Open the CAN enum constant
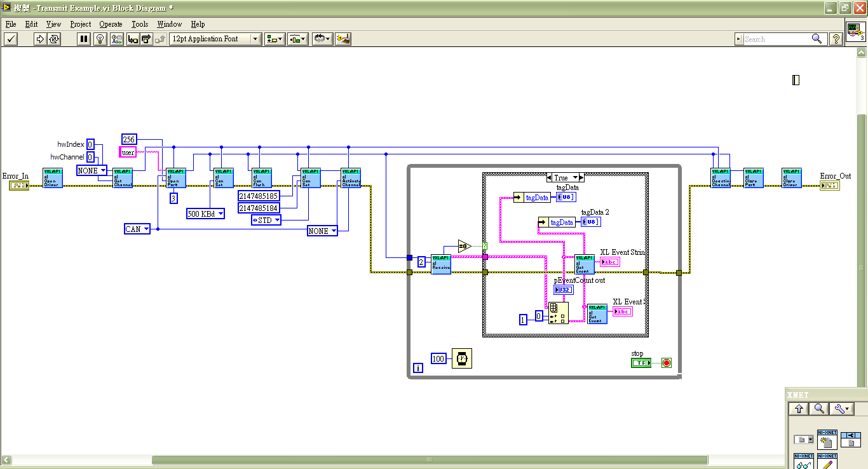868x469 pixels. point(137,229)
